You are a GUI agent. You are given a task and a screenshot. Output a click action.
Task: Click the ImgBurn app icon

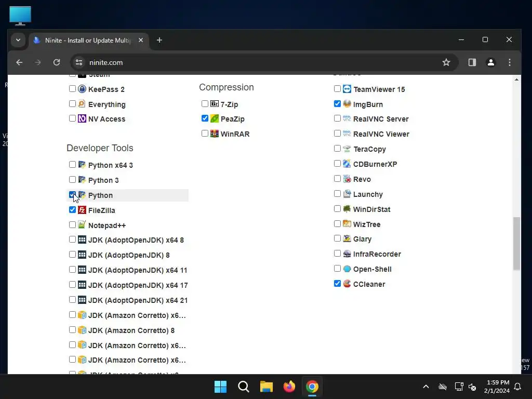pyautogui.click(x=347, y=104)
